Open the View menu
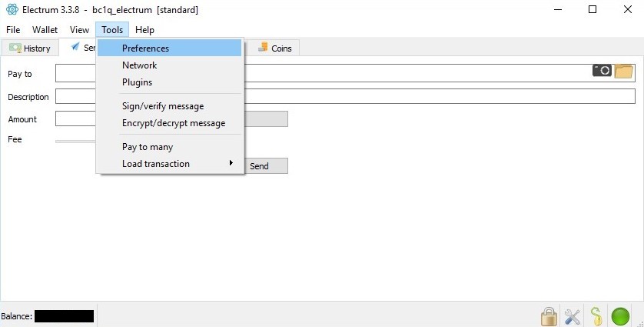This screenshot has width=644, height=327. click(x=79, y=30)
